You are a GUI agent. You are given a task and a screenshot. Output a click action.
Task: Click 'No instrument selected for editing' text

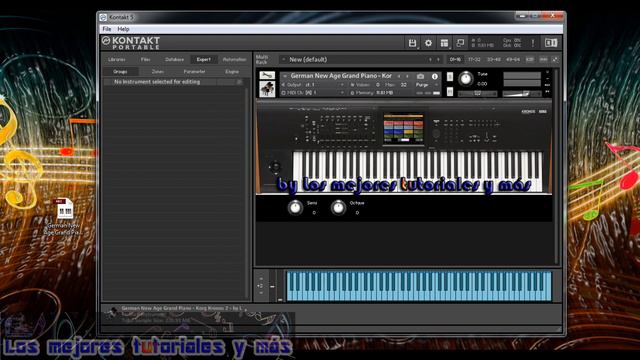click(x=157, y=82)
